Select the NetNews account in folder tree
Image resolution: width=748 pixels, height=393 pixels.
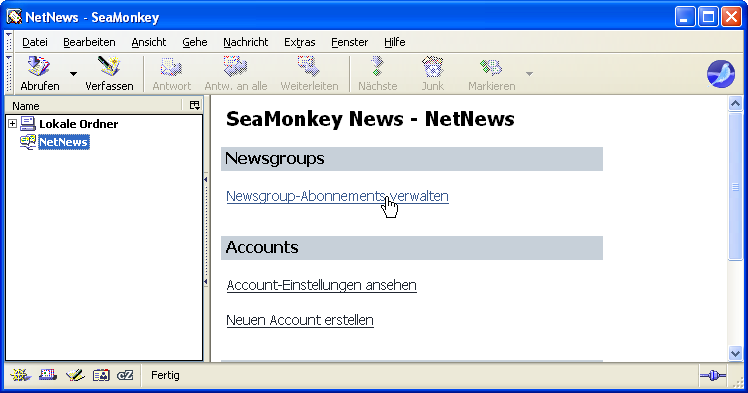pos(63,142)
